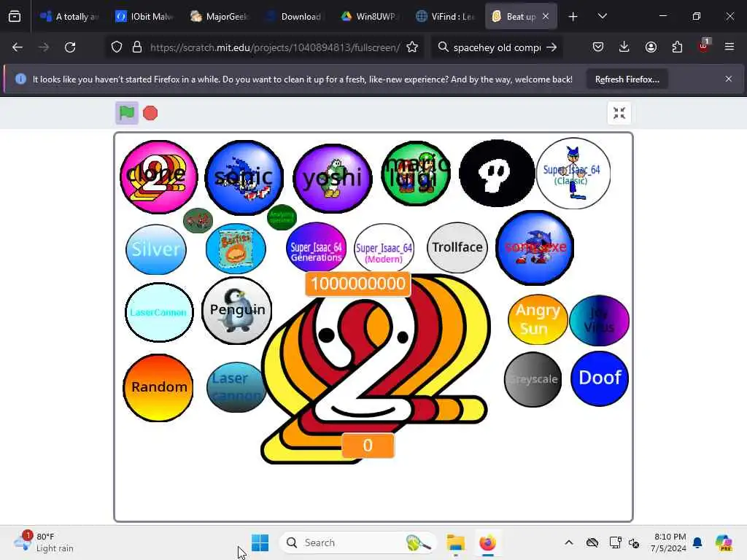The image size is (747, 560).
Task: Switch to the 'A totally a...' tab
Action: pyautogui.click(x=69, y=17)
